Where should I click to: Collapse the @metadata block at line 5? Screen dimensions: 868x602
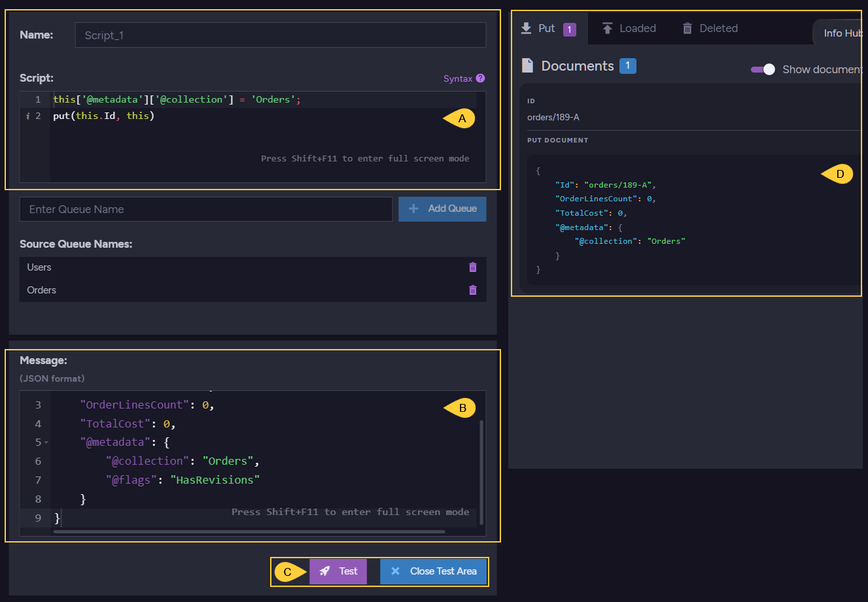click(46, 443)
